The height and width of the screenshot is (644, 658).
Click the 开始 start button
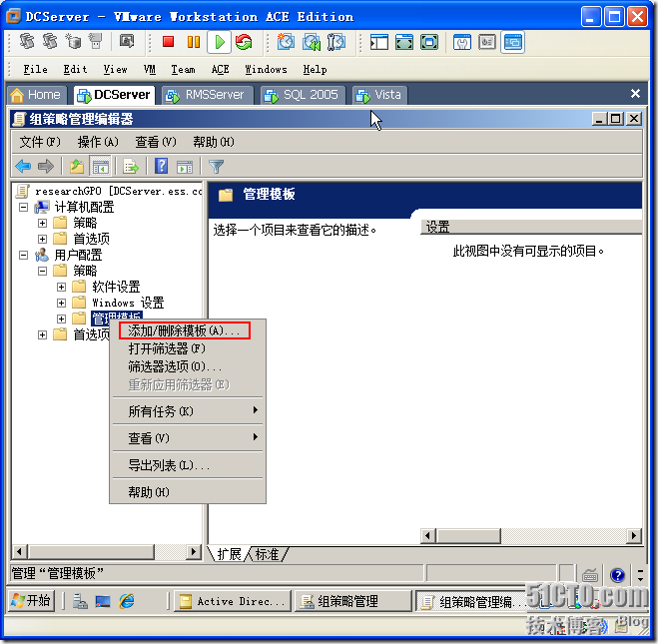(x=31, y=601)
